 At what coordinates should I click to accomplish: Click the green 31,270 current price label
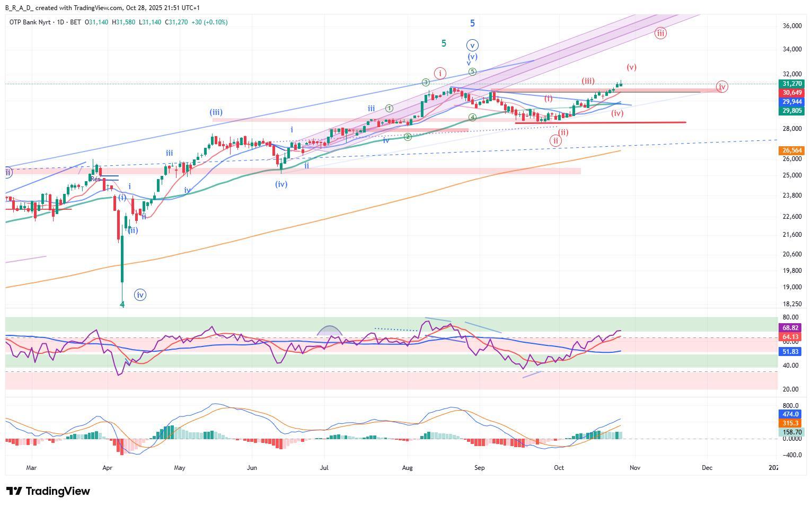coord(792,84)
